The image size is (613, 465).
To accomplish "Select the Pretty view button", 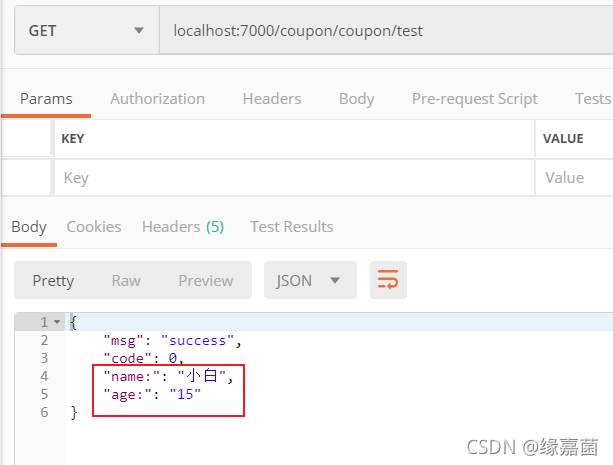I will 53,280.
